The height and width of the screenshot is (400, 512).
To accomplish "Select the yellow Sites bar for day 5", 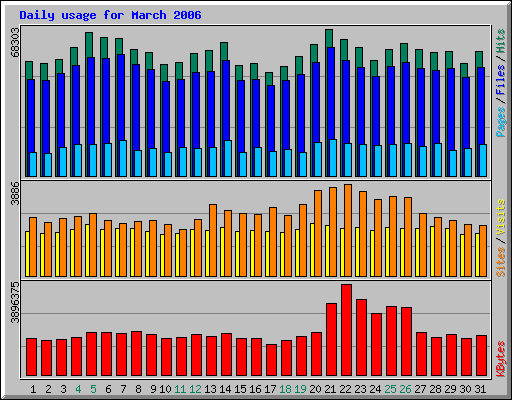I will tap(87, 250).
